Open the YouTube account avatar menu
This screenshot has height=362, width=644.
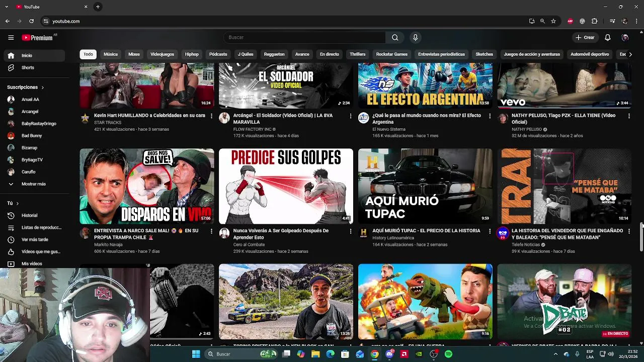625,37
